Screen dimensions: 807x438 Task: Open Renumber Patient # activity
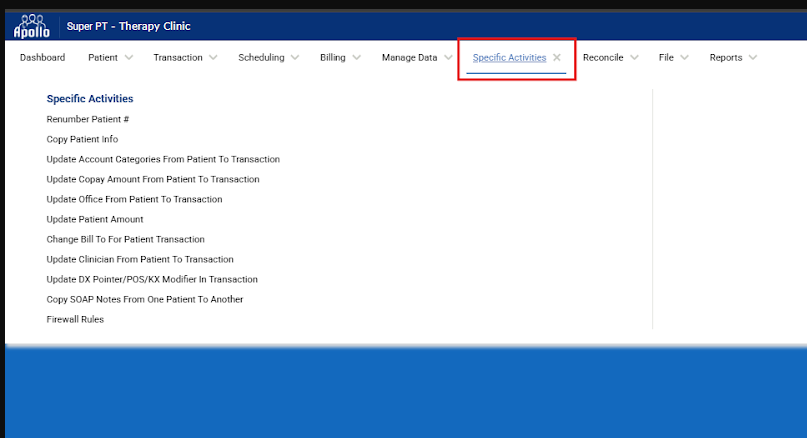[x=88, y=120]
